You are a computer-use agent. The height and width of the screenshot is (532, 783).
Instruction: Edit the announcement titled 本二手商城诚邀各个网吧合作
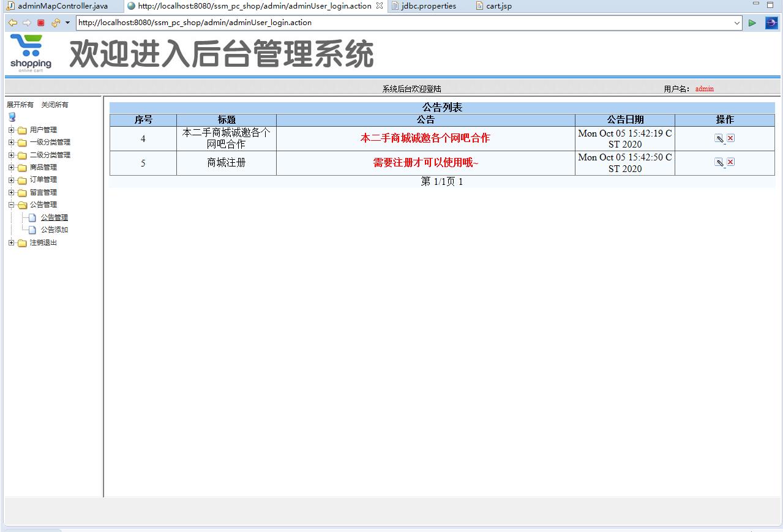[x=719, y=138]
